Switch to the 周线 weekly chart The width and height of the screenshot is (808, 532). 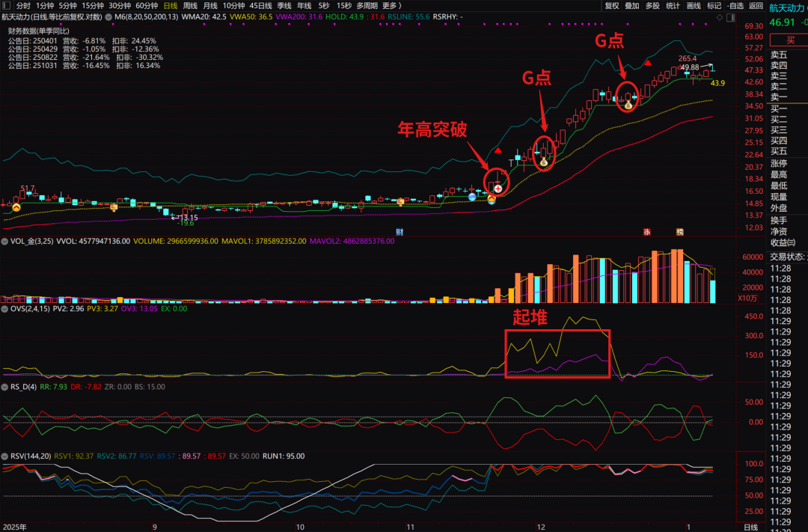coord(190,6)
